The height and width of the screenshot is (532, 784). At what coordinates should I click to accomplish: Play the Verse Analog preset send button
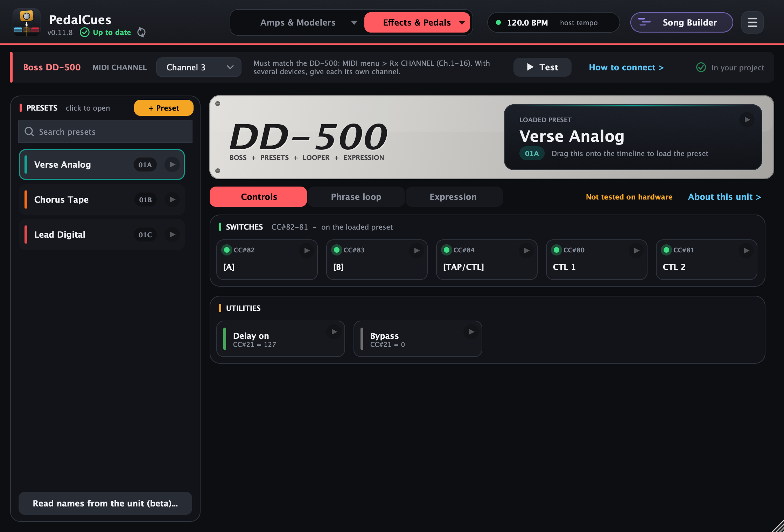(x=172, y=164)
